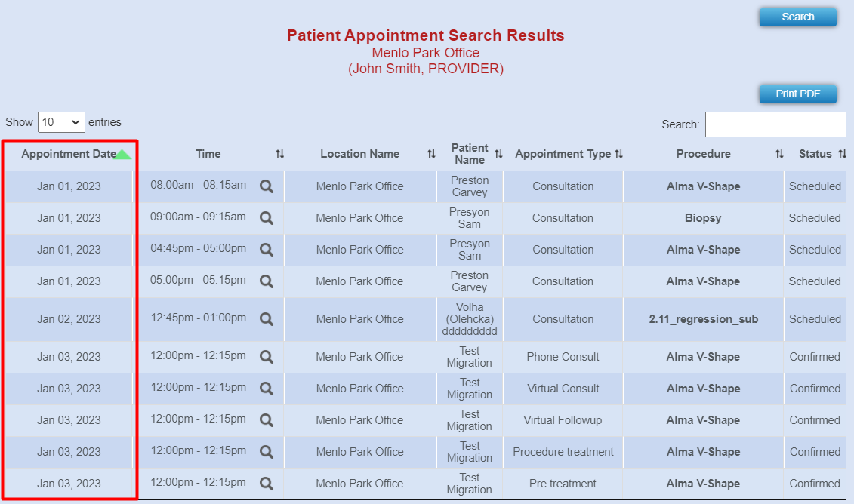Open magnifier for Pre treatment appointment row
This screenshot has width=854, height=504.
pos(267,484)
